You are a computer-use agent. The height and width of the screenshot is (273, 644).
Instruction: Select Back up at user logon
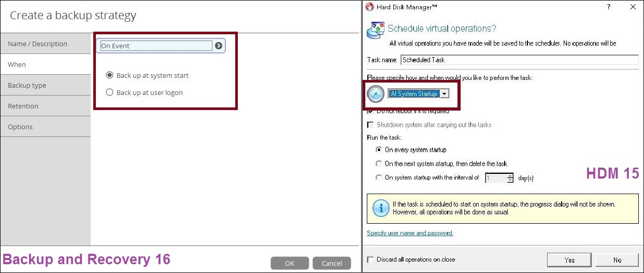click(x=144, y=92)
